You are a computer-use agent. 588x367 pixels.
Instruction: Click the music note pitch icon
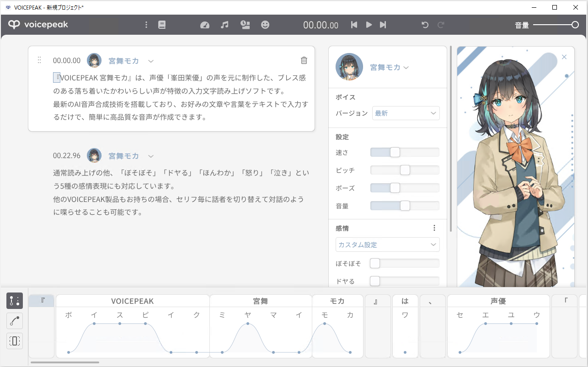[225, 25]
